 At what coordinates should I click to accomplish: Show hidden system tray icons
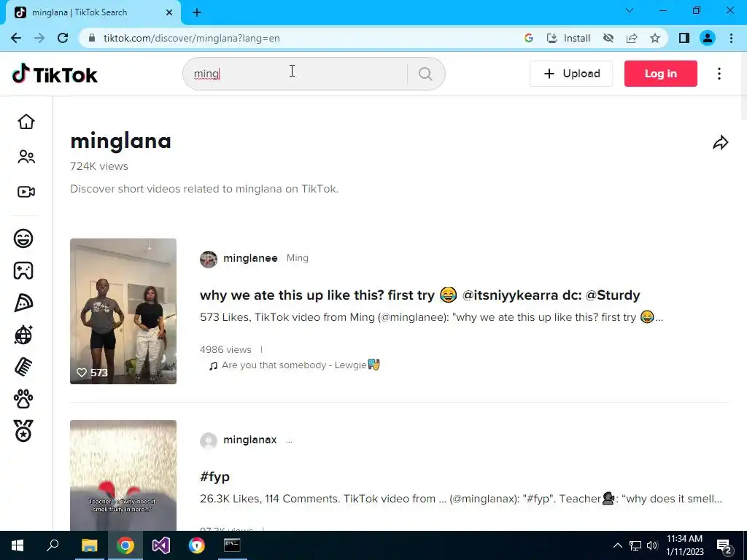[x=617, y=545]
